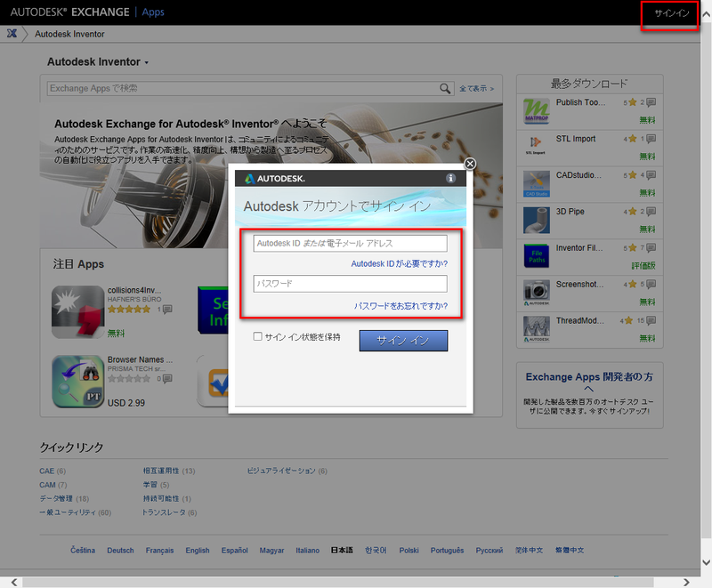The height and width of the screenshot is (588, 712).
Task: Click comments icon for Publish Tool
Action: click(x=651, y=102)
